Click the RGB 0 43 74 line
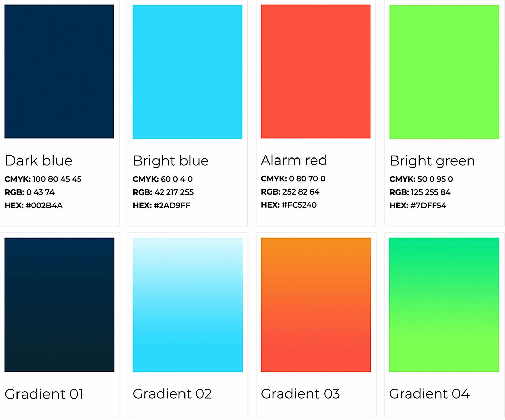Viewport: 505px width, 420px height. click(x=30, y=192)
